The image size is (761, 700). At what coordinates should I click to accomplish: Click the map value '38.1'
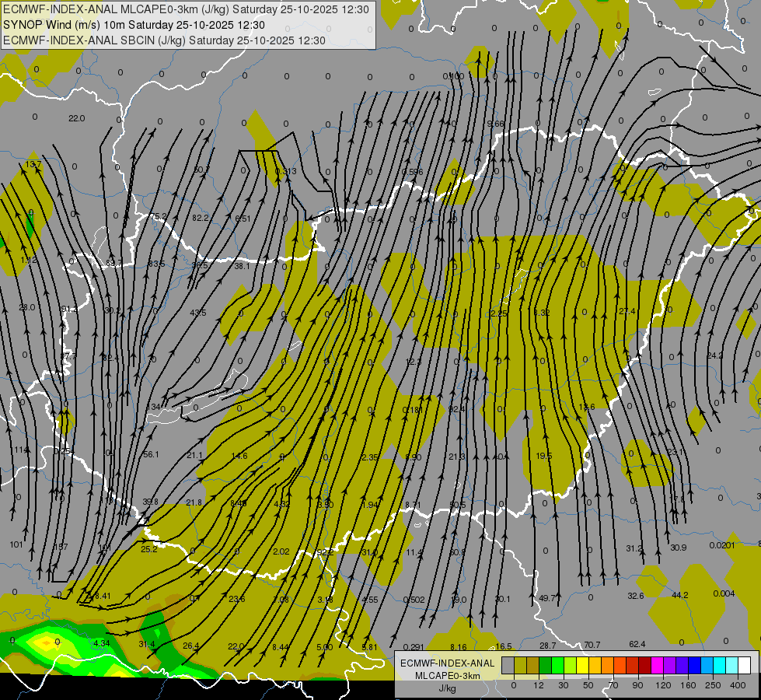tap(243, 266)
